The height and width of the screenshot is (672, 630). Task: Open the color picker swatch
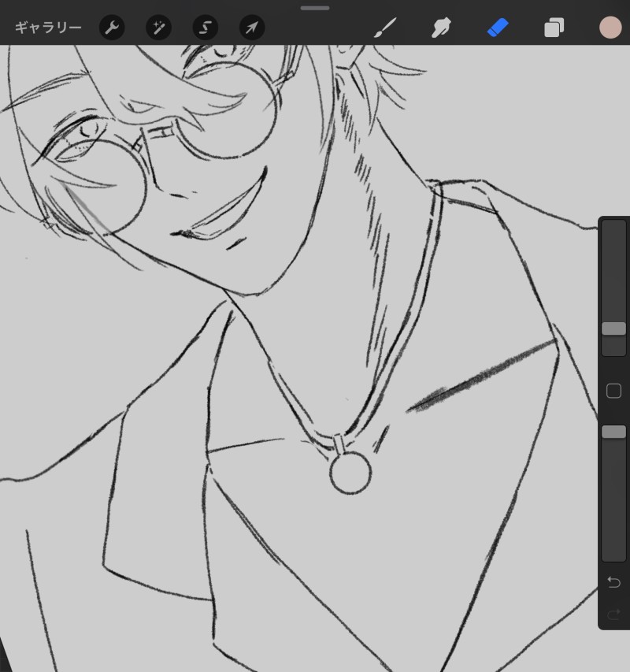(x=610, y=28)
